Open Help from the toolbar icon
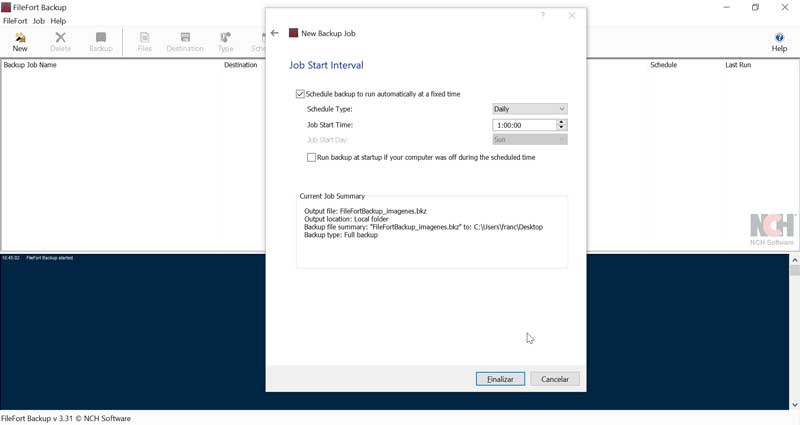This screenshot has width=800, height=425. coord(779,42)
